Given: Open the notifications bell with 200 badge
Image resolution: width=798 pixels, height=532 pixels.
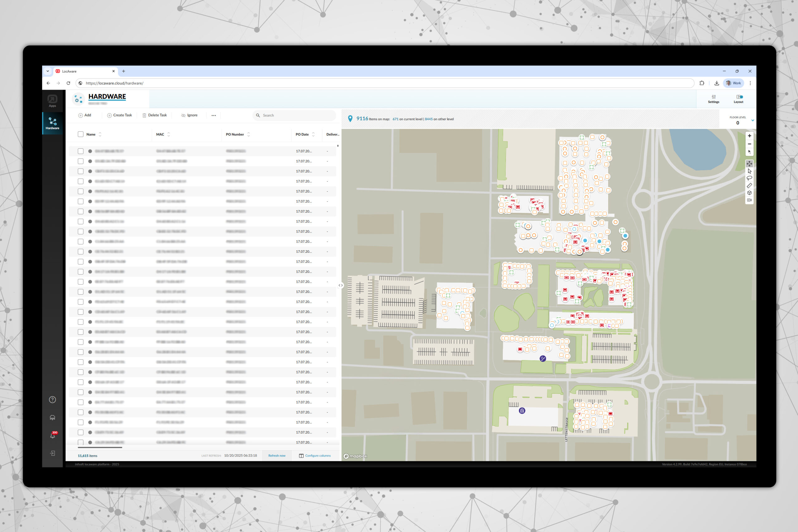Looking at the screenshot, I should tap(53, 435).
